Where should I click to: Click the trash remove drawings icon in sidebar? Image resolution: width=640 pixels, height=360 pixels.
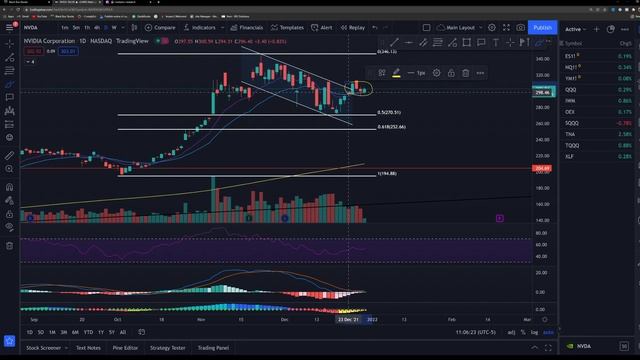9,245
